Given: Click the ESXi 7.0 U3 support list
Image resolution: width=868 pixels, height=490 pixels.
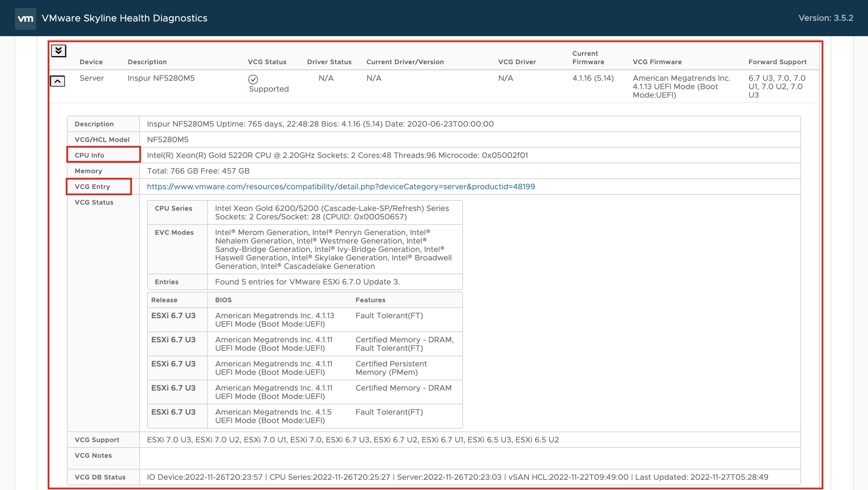Looking at the screenshot, I should pyautogui.click(x=352, y=440).
